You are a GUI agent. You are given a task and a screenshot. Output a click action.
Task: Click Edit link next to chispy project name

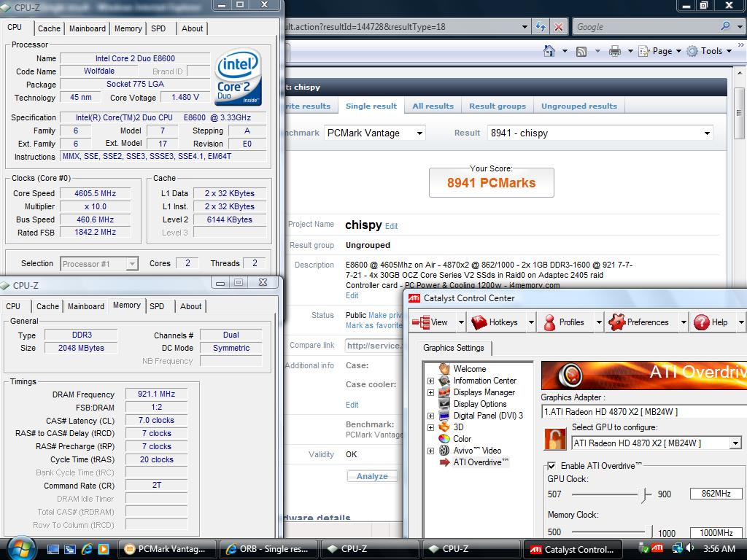click(391, 226)
